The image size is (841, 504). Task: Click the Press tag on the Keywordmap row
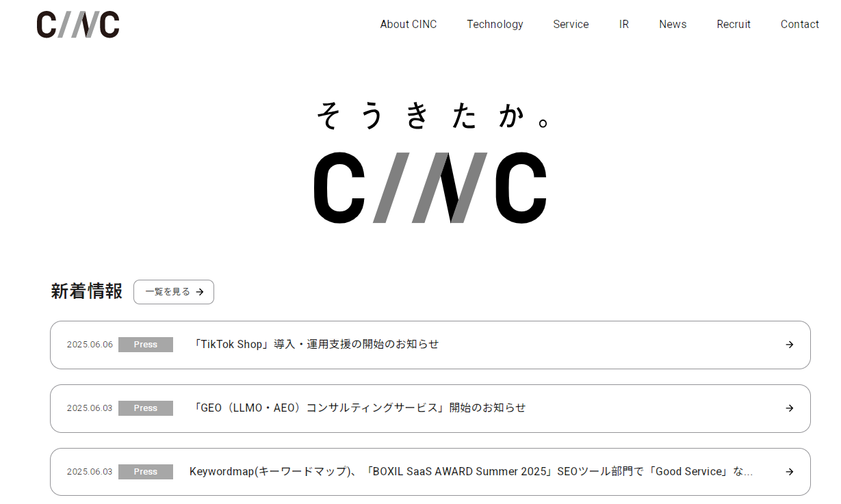(146, 472)
